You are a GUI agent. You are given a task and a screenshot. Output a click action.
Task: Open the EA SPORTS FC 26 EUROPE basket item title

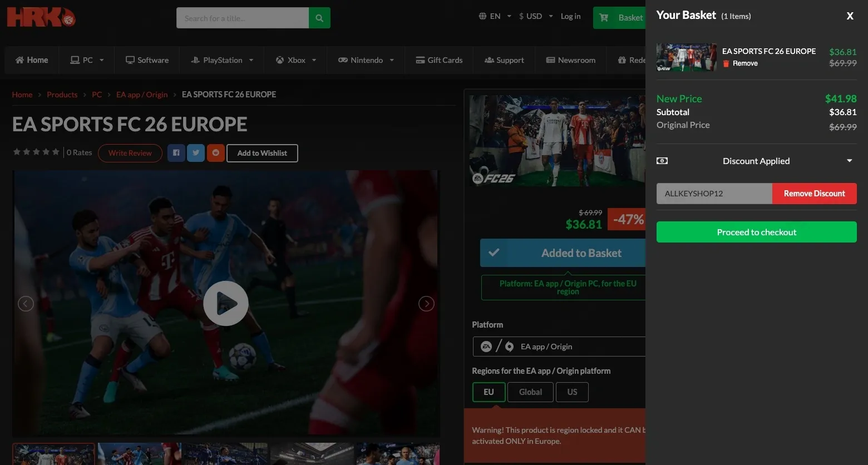click(769, 51)
